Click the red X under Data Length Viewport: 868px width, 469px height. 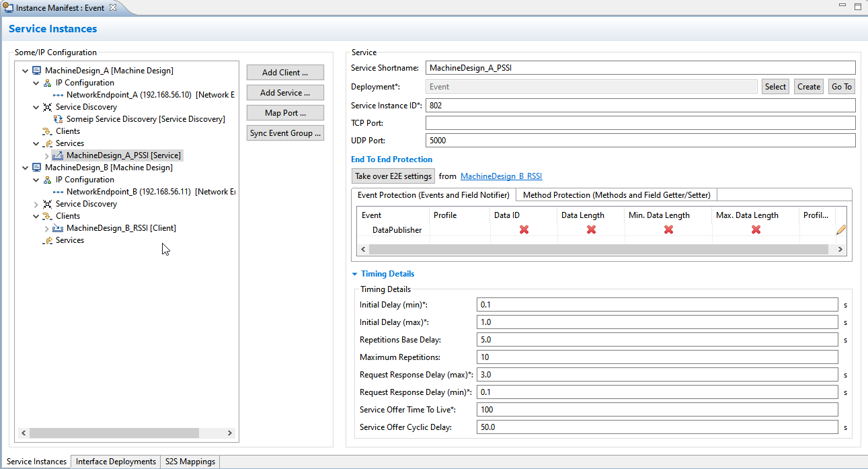[x=591, y=229]
